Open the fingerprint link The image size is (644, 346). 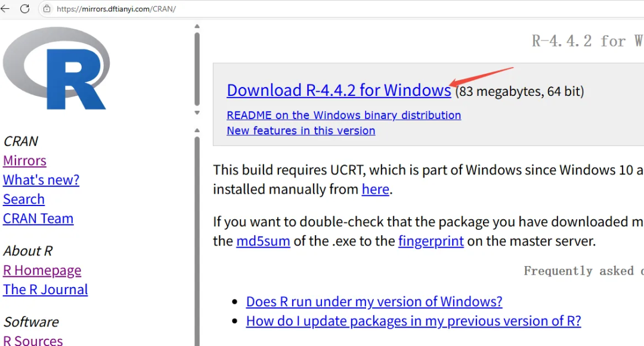(431, 241)
